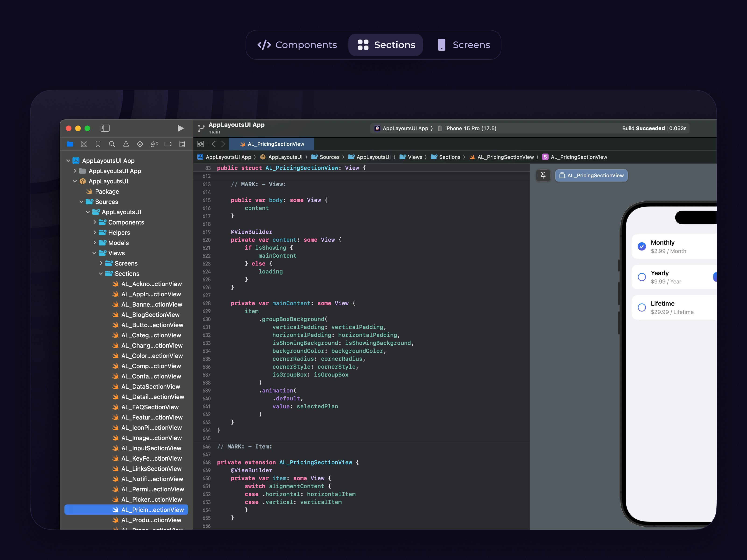Open the iPhone 15 Pro destination selector
The height and width of the screenshot is (560, 747).
[467, 128]
